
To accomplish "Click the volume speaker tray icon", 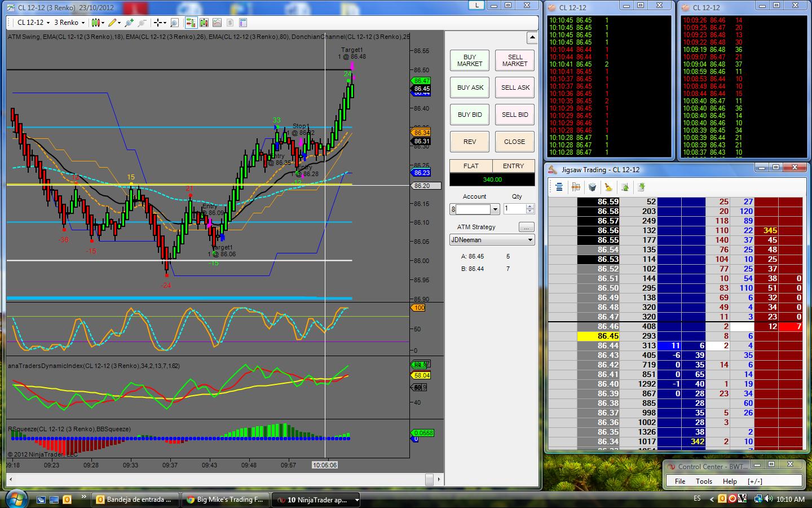I will (x=769, y=498).
